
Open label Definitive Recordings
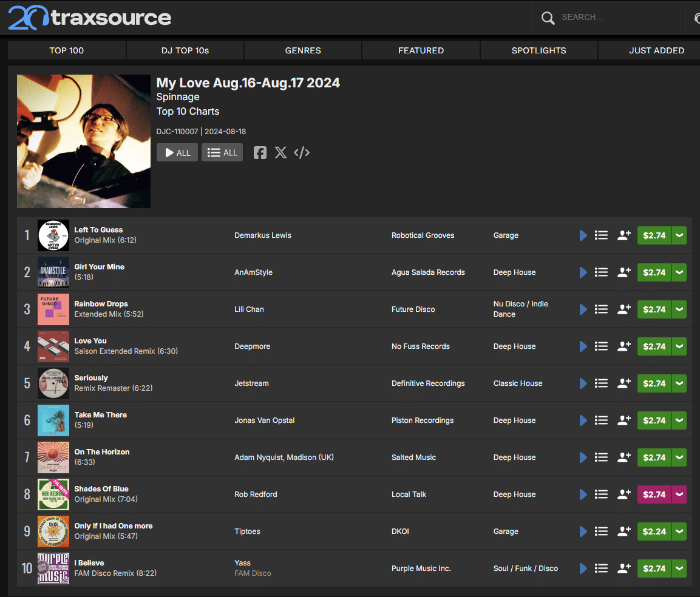[428, 383]
